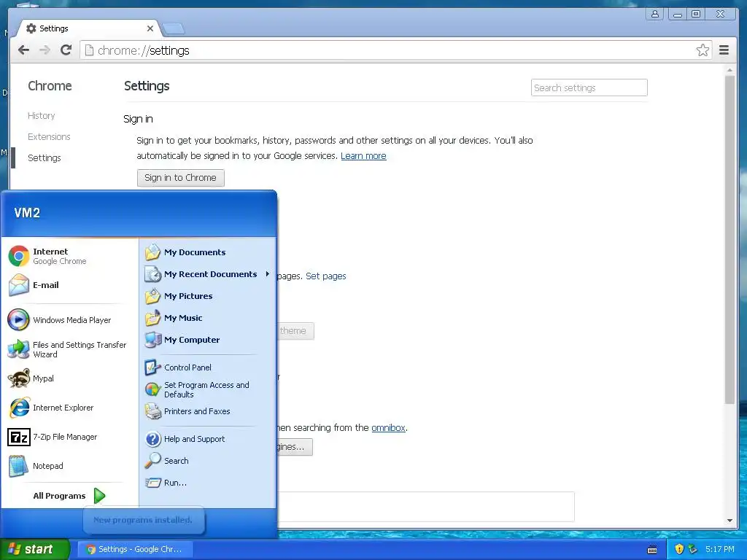Click the New programs installed tooltip
The height and width of the screenshot is (560, 747).
point(143,520)
